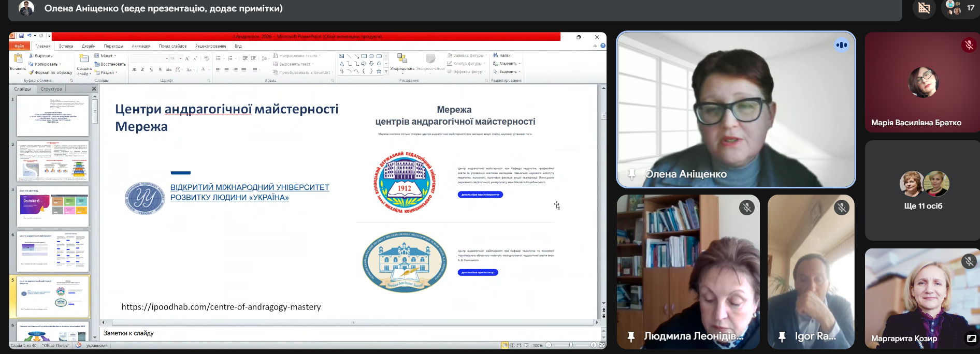Click the 'Ще 11 осіб' participants tile

coord(923,190)
